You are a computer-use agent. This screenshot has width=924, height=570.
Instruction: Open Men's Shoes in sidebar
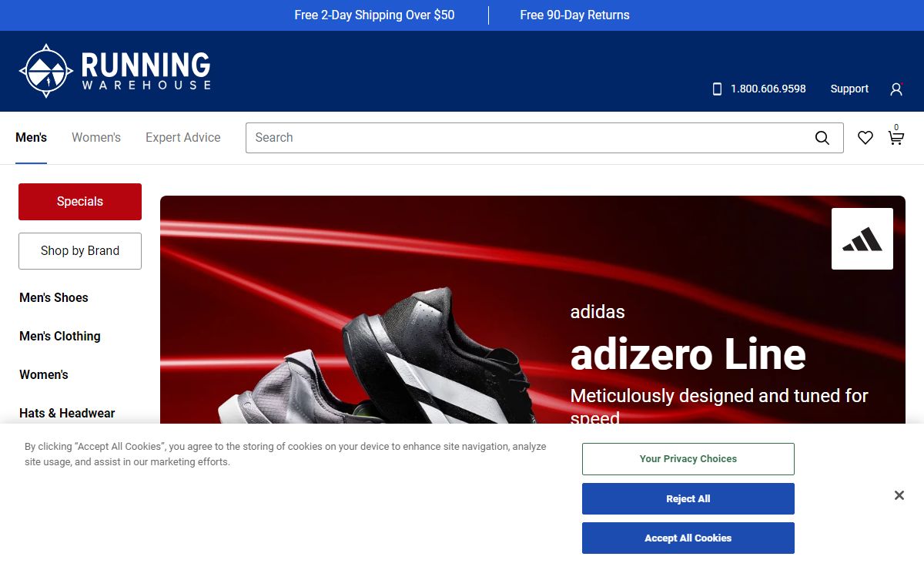coord(54,298)
